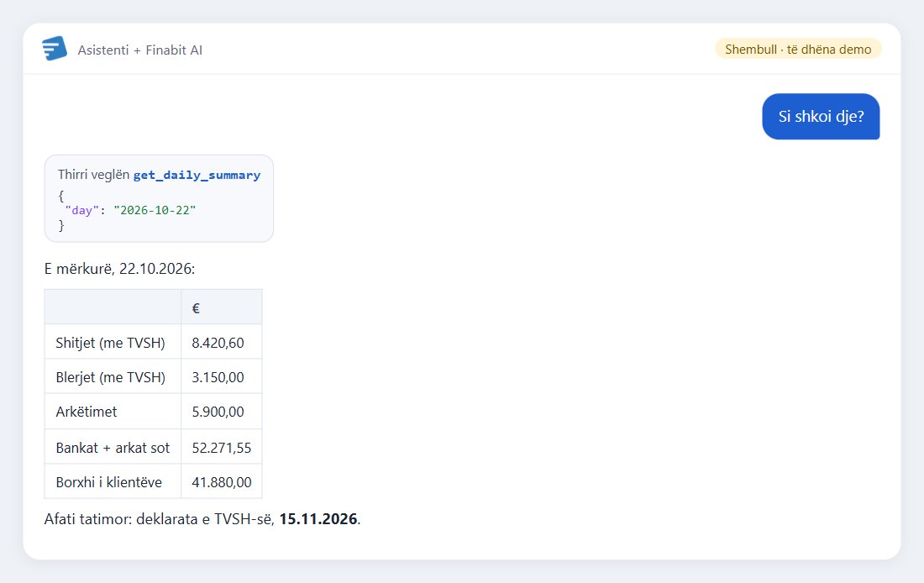Viewport: 924px width, 583px height.
Task: Select the "Bankat + arkat sot" row label
Action: click(113, 448)
